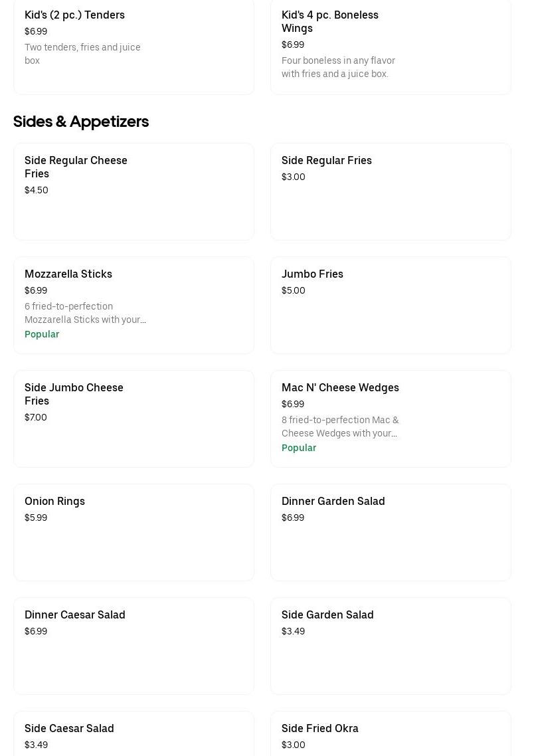Click the Mozzarella Sticks description text
Screen dimensions: 534x756
coord(85,313)
